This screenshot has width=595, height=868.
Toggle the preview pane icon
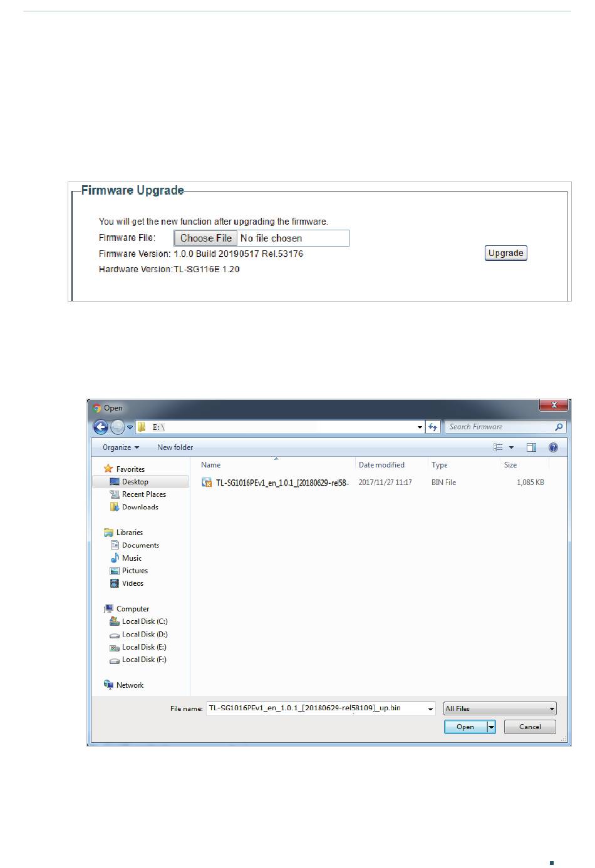click(x=531, y=447)
